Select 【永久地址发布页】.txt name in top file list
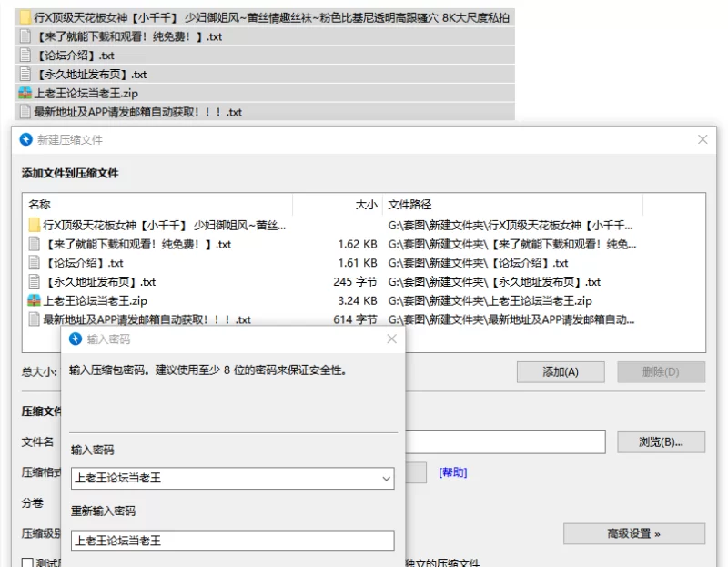 click(x=91, y=75)
